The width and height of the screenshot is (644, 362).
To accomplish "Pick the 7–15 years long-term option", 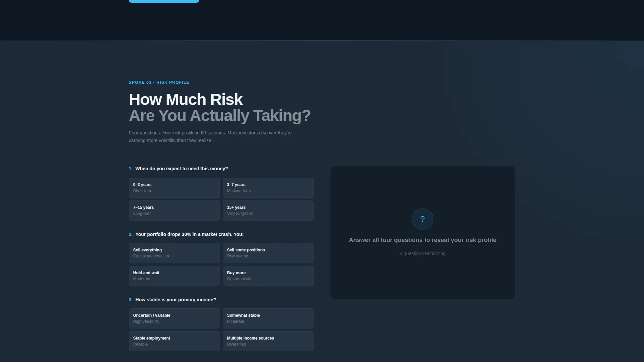I will 174,210.
